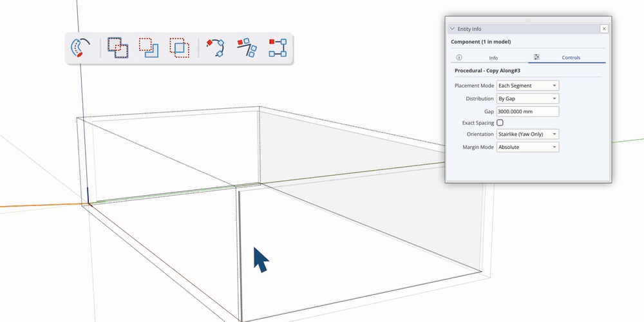Viewport: 644px width, 322px height.
Task: Open the Orientation Stairlike dropdown
Action: [x=528, y=135]
